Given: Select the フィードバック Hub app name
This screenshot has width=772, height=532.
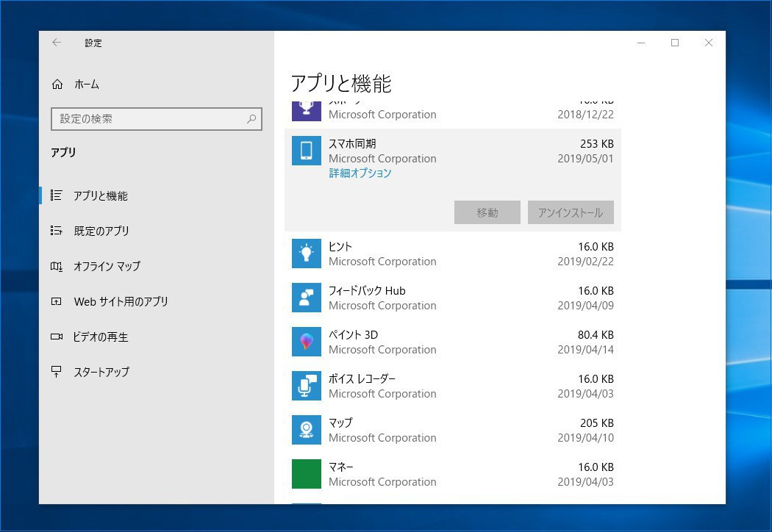Looking at the screenshot, I should tap(367, 291).
